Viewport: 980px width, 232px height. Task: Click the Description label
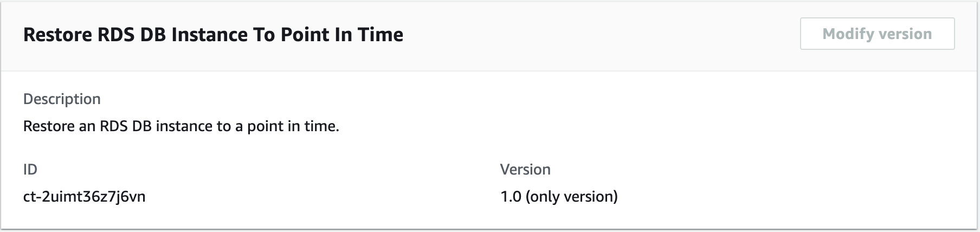(x=62, y=99)
